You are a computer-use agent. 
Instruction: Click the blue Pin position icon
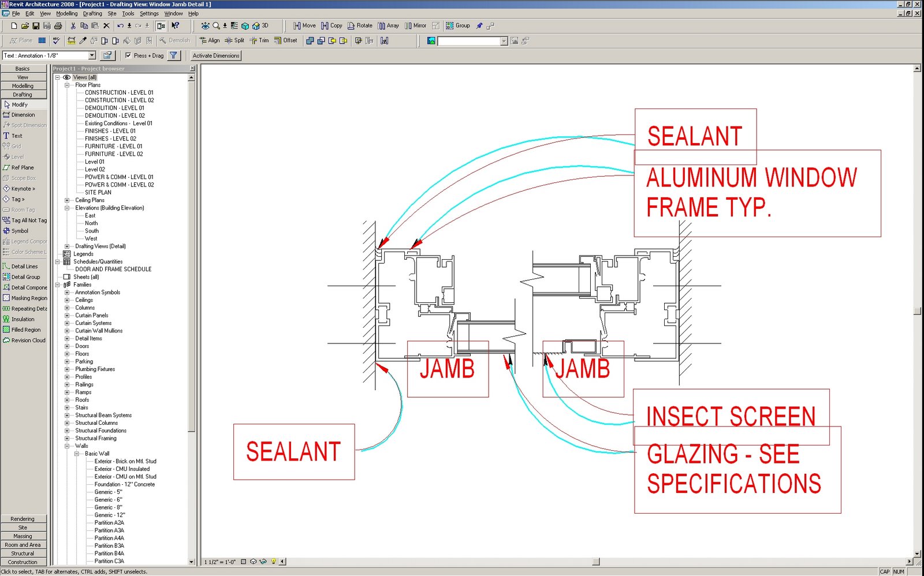pyautogui.click(x=479, y=26)
